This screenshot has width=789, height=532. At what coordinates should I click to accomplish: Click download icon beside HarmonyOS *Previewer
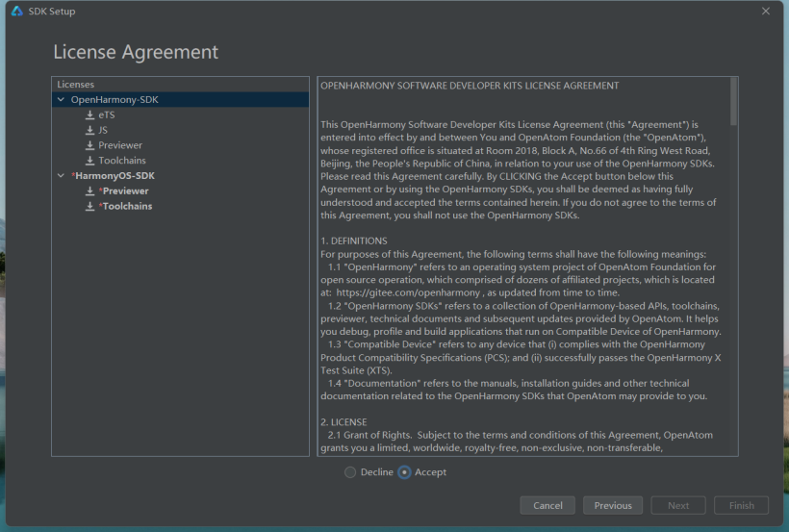tap(89, 191)
